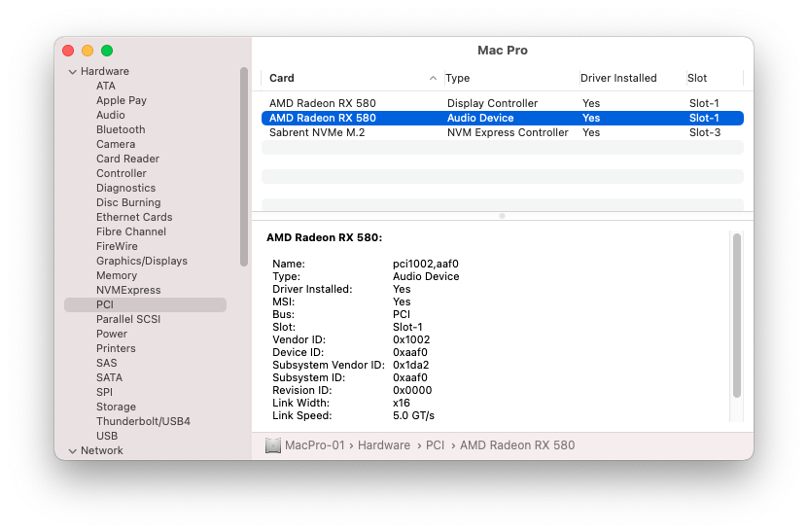This screenshot has height=532, width=808.
Task: Click the Mac Pro icon in path bar
Action: (272, 445)
